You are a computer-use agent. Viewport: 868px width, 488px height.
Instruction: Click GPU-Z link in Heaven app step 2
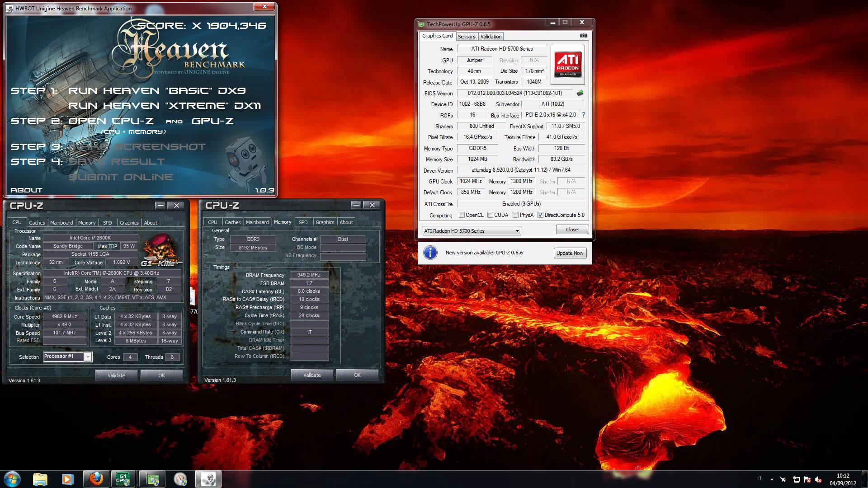coord(212,121)
